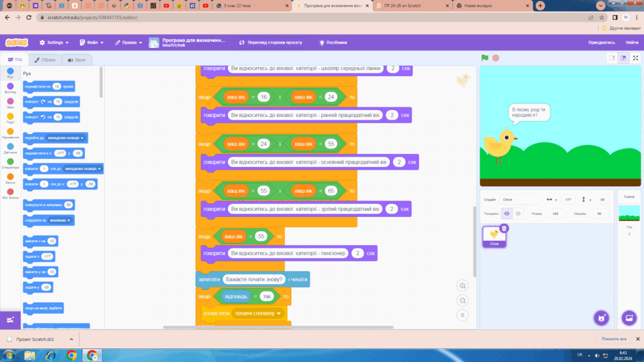Open the add extension button
The height and width of the screenshot is (362, 644).
pos(10,320)
